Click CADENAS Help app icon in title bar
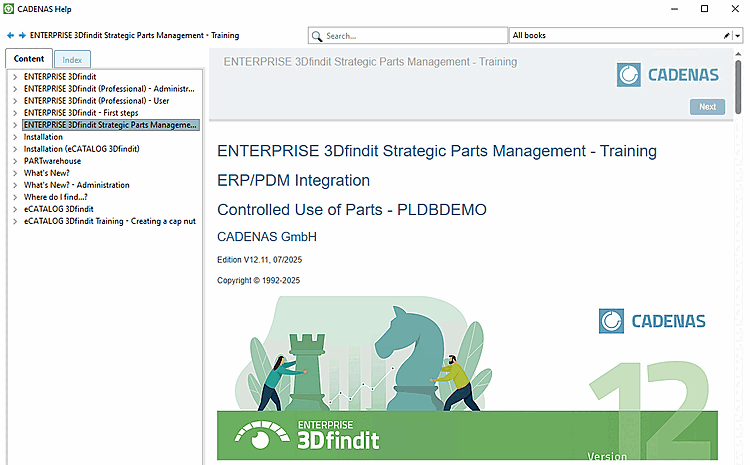 [9, 9]
